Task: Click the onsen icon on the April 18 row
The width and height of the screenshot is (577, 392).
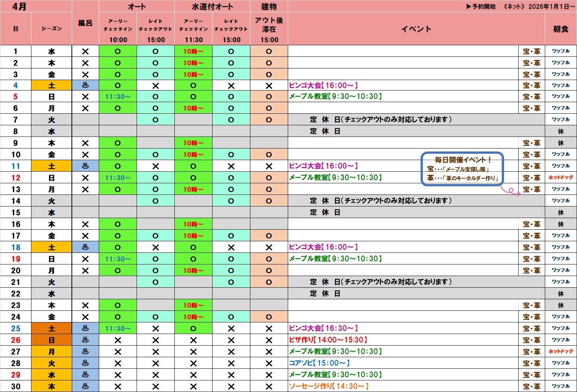Action: pyautogui.click(x=85, y=247)
